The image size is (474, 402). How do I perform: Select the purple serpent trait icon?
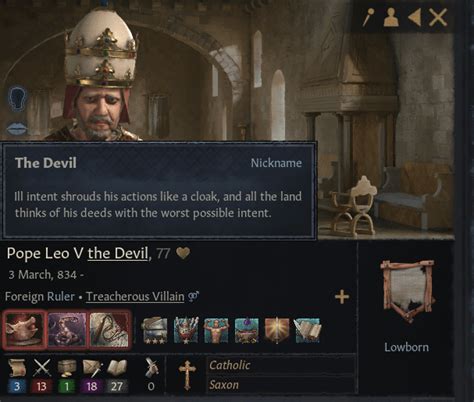pyautogui.click(x=68, y=329)
